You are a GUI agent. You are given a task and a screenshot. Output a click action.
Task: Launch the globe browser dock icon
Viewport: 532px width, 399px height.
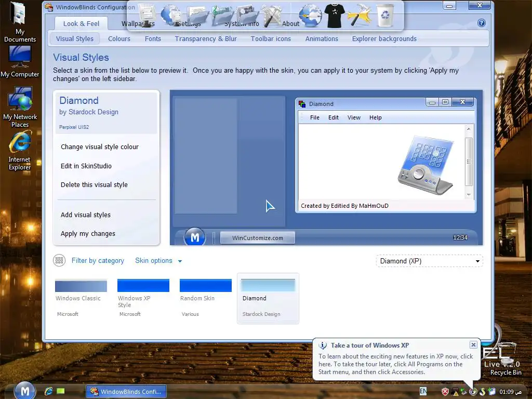[310, 16]
